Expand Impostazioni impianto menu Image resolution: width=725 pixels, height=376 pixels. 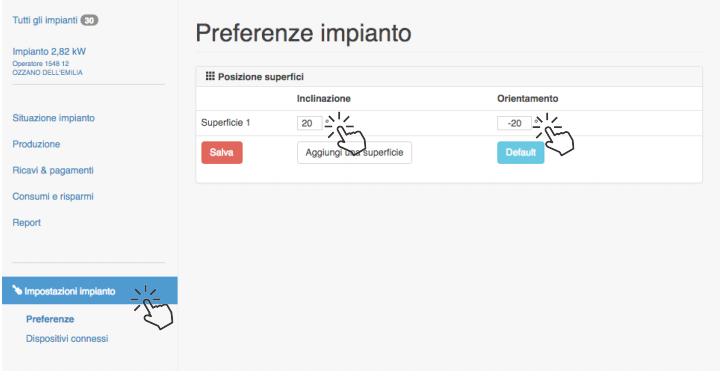click(90, 290)
